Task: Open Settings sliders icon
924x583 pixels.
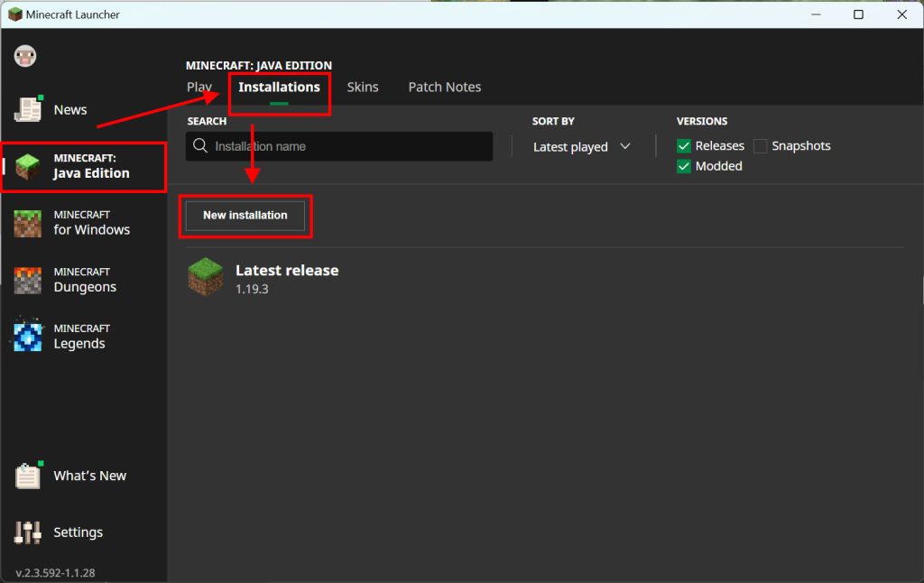Action: point(28,532)
